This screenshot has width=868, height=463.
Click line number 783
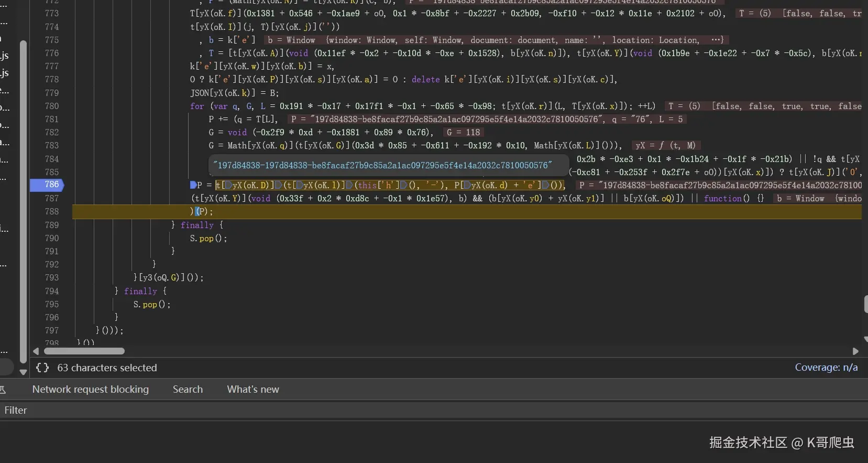click(x=52, y=145)
